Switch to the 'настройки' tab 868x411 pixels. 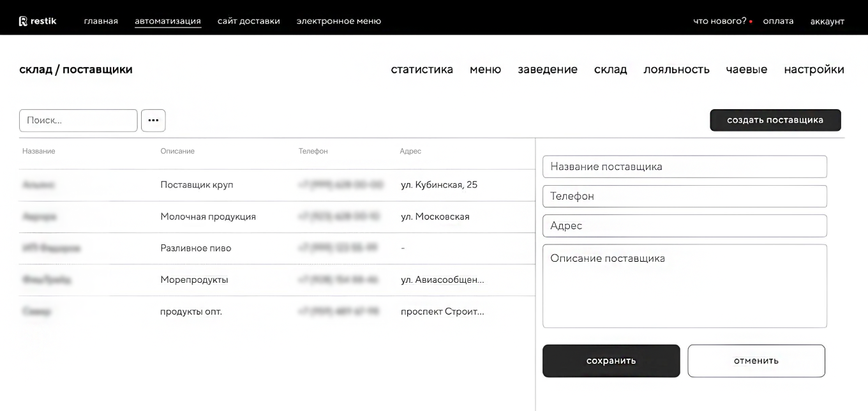pos(814,70)
